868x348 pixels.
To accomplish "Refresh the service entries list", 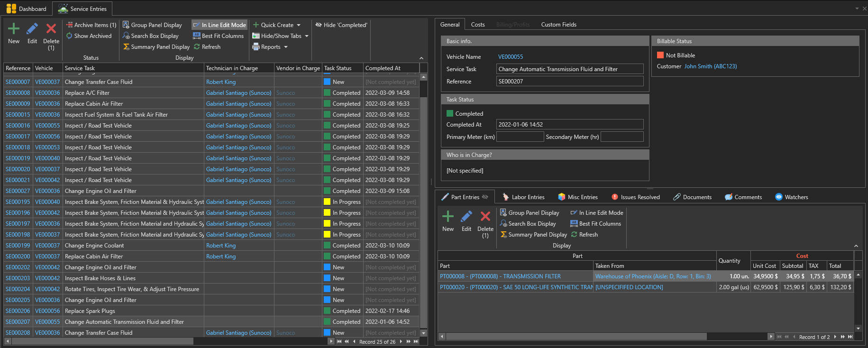I will pyautogui.click(x=207, y=47).
